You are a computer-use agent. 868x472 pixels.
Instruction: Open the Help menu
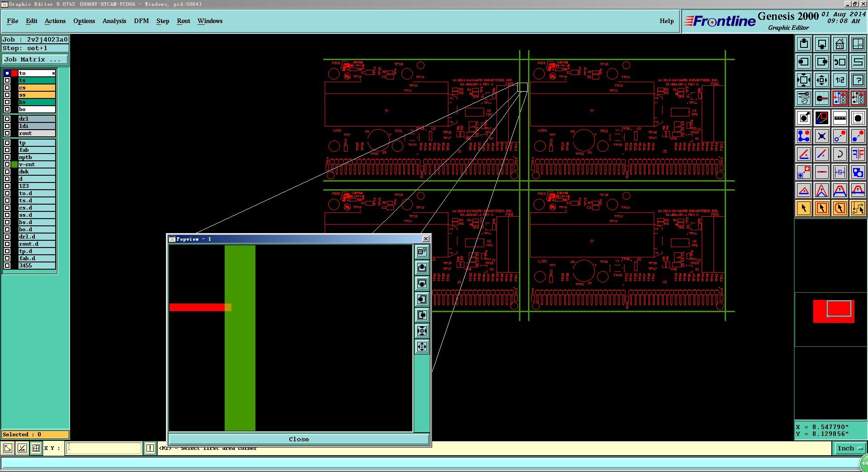click(666, 21)
